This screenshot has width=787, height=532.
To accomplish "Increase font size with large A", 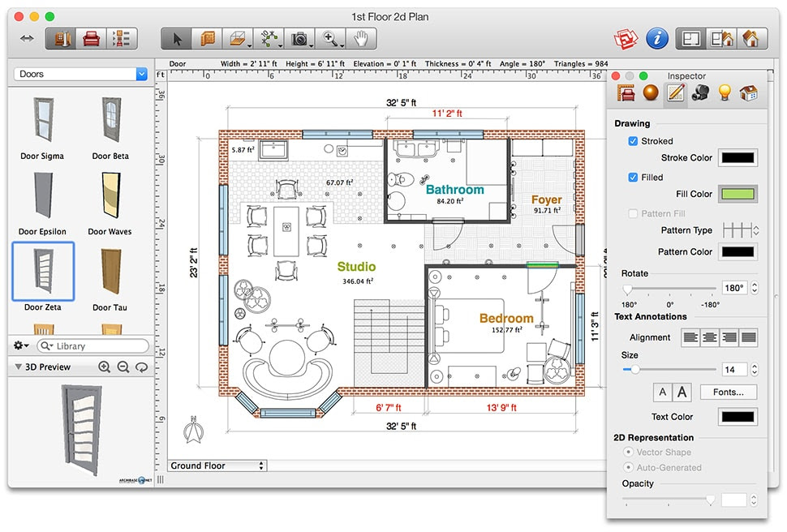I will [682, 392].
